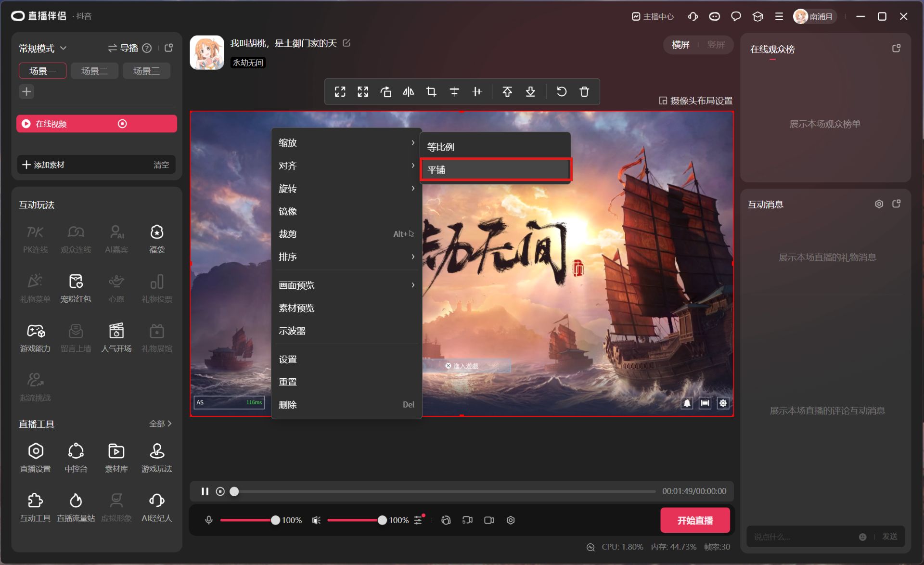Screen dimensions: 924x565
Task: Switch to 横屏 orientation
Action: [680, 45]
